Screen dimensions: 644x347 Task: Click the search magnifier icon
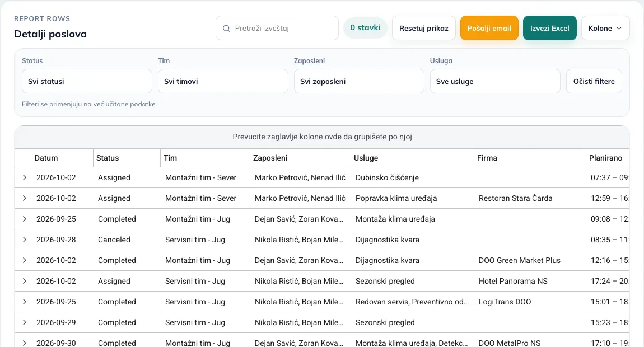[226, 29]
